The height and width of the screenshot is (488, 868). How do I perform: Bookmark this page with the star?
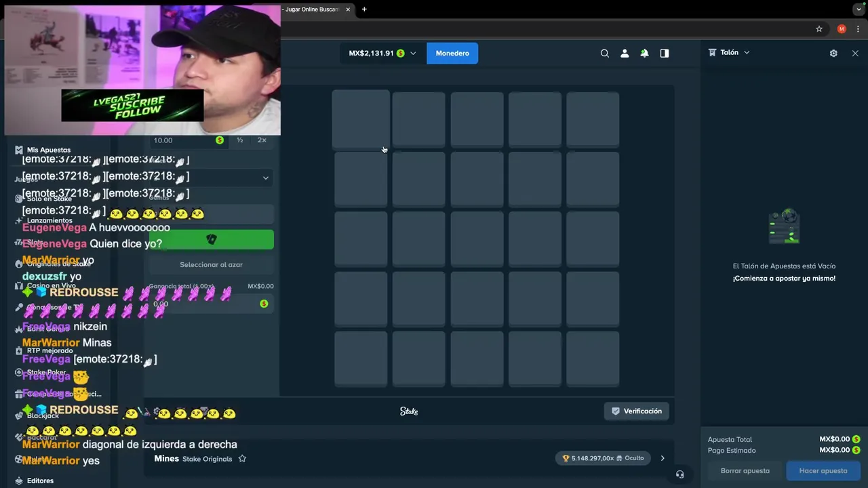coord(819,29)
